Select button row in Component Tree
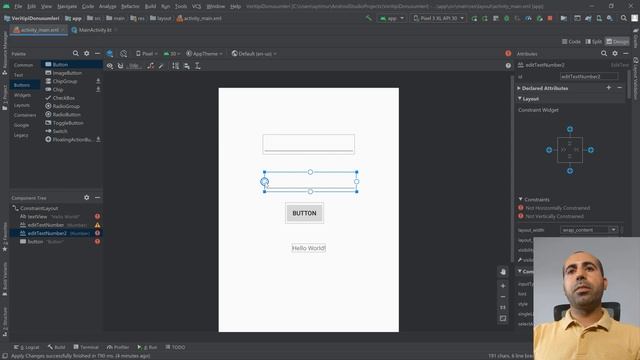 pos(56,242)
